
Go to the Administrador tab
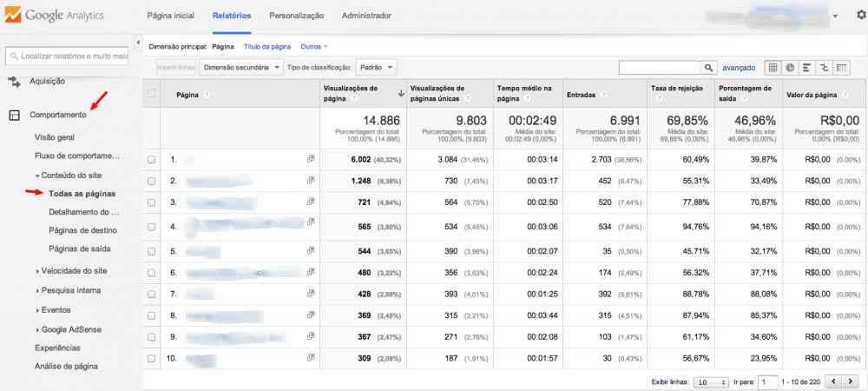pos(366,16)
